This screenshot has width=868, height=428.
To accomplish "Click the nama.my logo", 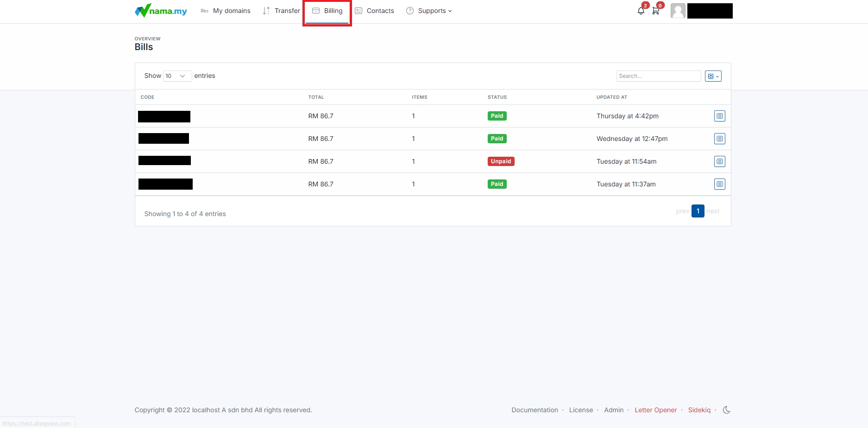I will [x=161, y=11].
